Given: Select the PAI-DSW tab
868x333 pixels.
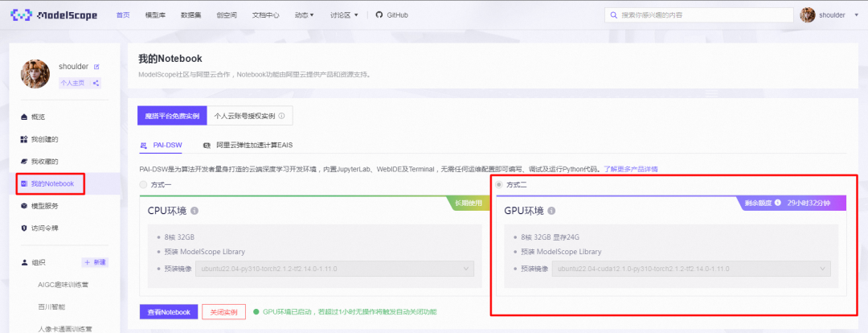Looking at the screenshot, I should (x=161, y=145).
